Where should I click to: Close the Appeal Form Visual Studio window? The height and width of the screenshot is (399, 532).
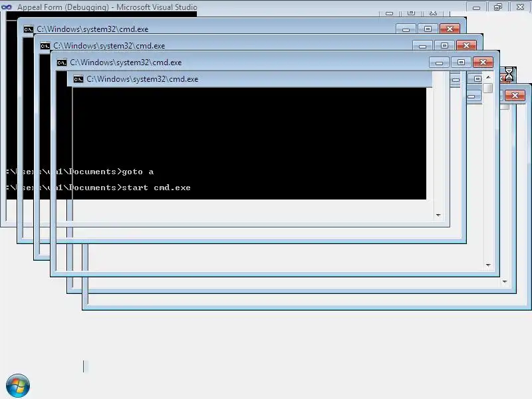(x=520, y=7)
